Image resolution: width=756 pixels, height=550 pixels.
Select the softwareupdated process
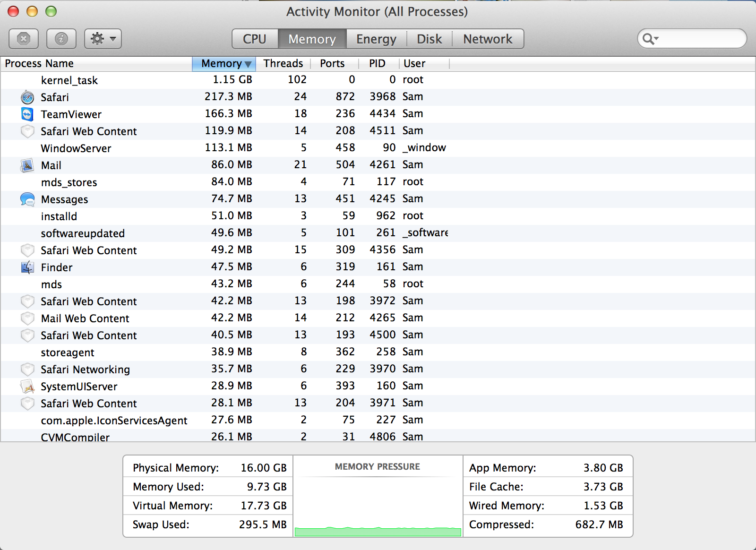pyautogui.click(x=378, y=233)
